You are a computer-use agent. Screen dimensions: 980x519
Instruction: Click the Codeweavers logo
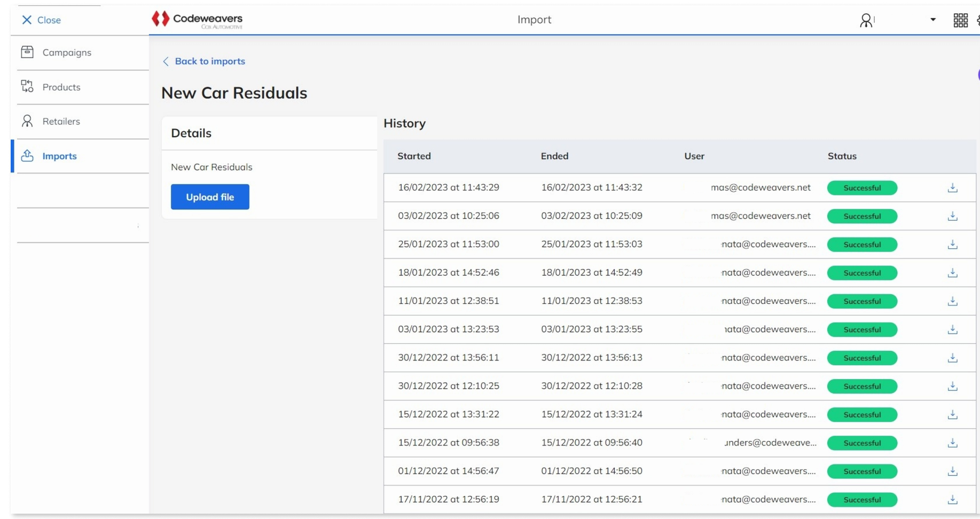(197, 19)
